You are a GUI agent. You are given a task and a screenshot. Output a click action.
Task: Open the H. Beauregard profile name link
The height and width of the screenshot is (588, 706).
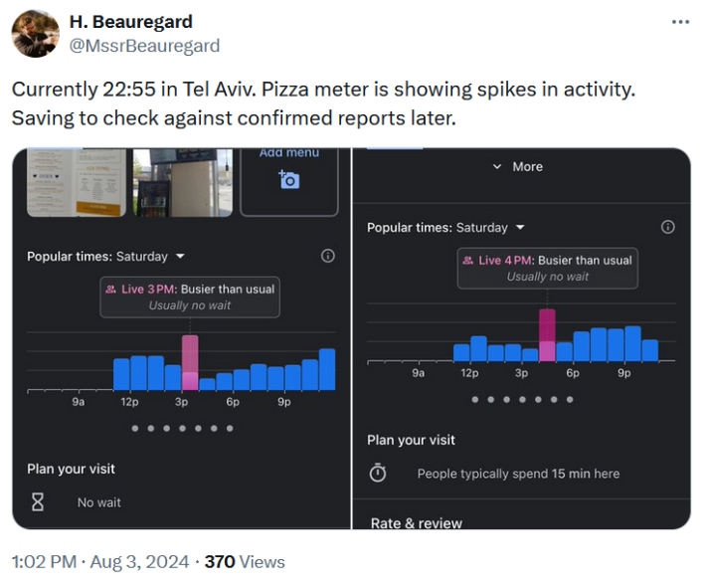130,22
